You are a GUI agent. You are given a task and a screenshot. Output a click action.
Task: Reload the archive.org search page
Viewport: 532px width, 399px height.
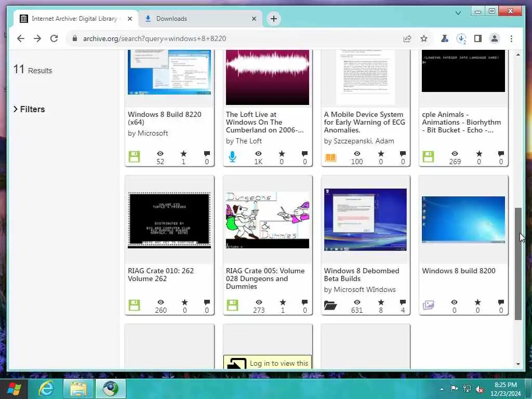[x=54, y=38]
